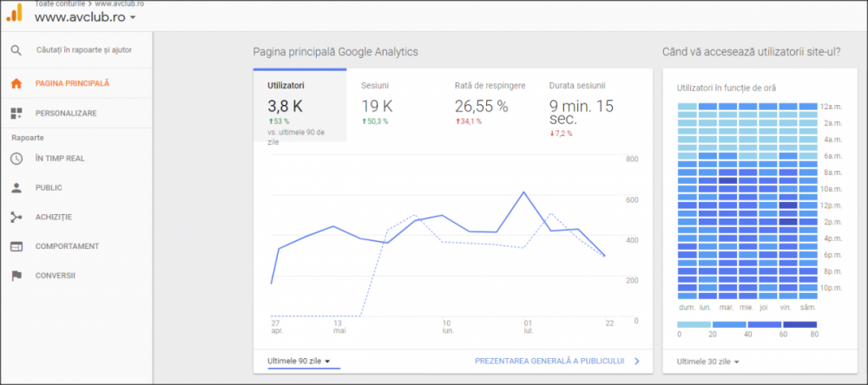Switch to the Sesiuni metric tab
This screenshot has height=385, width=868.
[x=393, y=106]
